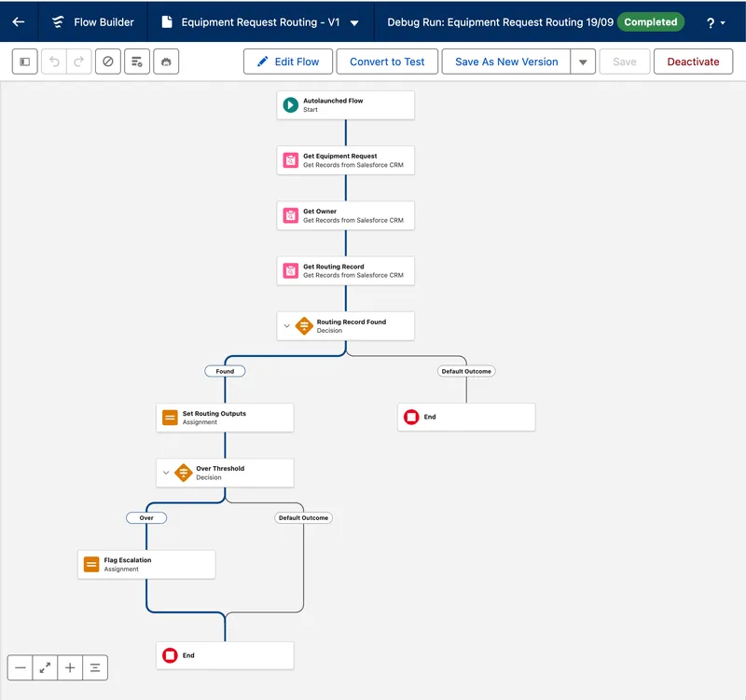This screenshot has width=746, height=700.
Task: Click the 'Debug Run: Equipment Request Routing 19/09' text
Action: coord(501,22)
